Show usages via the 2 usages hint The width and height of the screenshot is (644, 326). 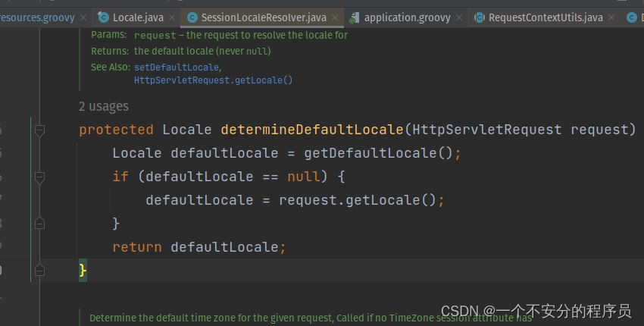(104, 106)
